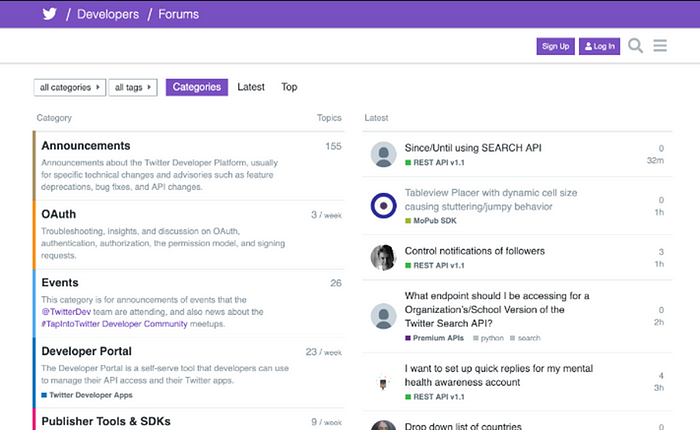700x430 pixels.
Task: Click 3 / week OAuth count
Action: coord(326,215)
